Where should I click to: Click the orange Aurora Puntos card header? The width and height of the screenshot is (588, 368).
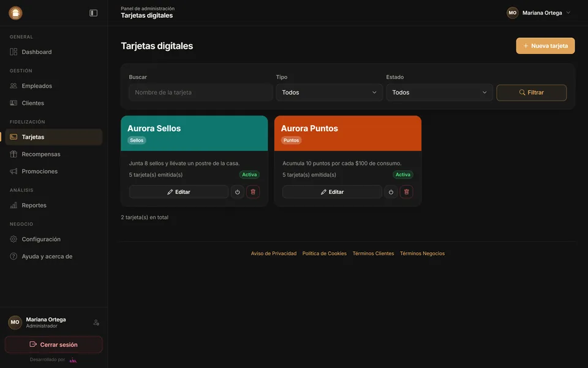pyautogui.click(x=348, y=133)
